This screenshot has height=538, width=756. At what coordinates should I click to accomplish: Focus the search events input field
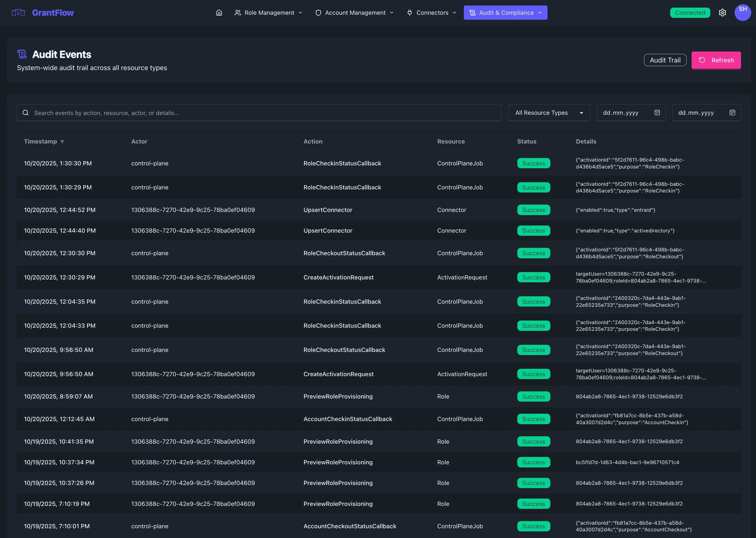265,113
